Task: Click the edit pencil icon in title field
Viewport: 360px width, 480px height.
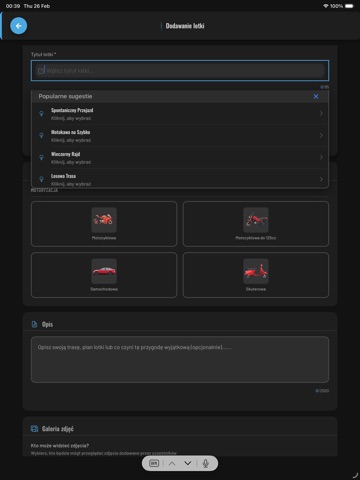Action: coord(41,70)
